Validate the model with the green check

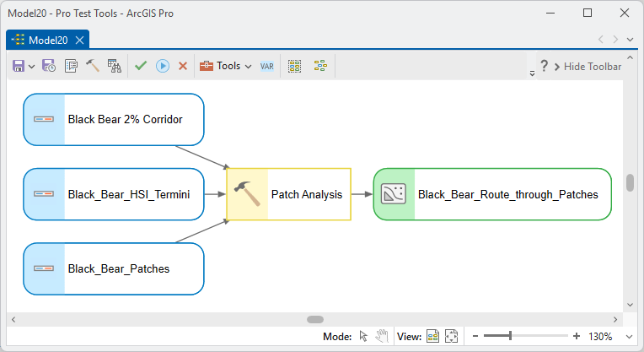point(141,66)
